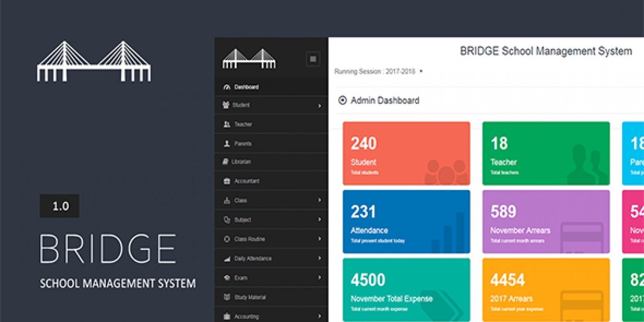644x322 pixels.
Task: Expand the Exam submenu arrow
Action: click(x=320, y=277)
